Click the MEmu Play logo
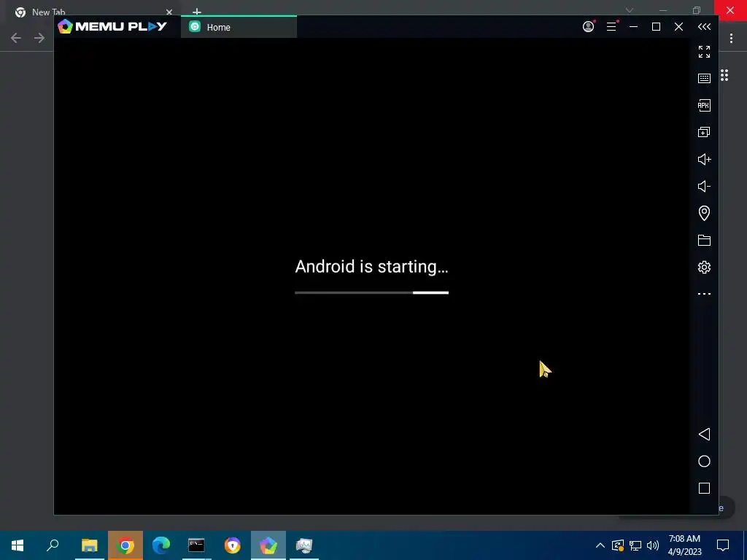The height and width of the screenshot is (560, 747). [112, 26]
